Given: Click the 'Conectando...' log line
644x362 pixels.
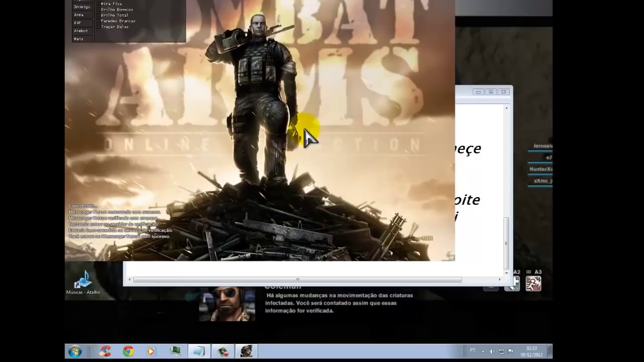Looking at the screenshot, I should 83,206.
